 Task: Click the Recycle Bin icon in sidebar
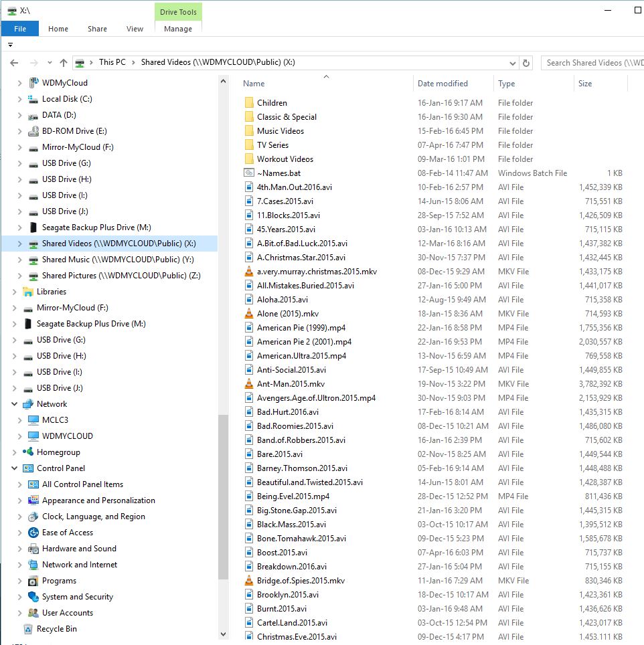(28, 629)
